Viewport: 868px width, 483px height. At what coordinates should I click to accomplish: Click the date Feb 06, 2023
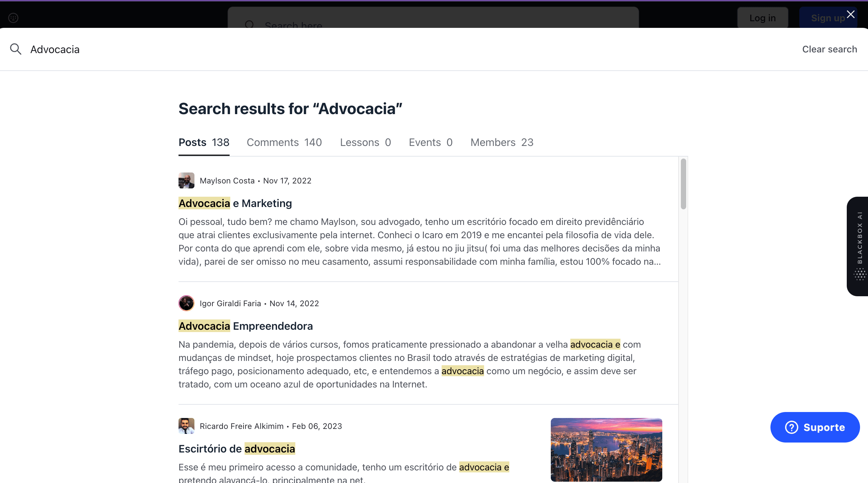coord(317,426)
